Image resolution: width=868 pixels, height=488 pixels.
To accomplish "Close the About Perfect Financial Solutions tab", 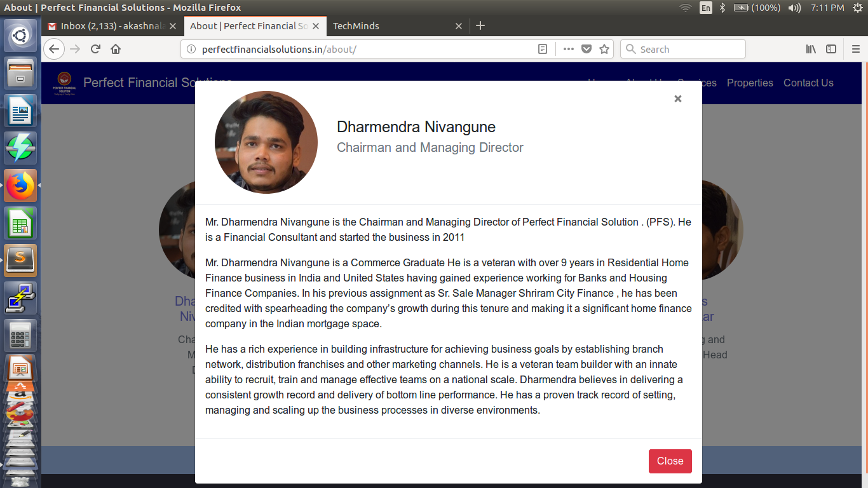I will [x=316, y=26].
